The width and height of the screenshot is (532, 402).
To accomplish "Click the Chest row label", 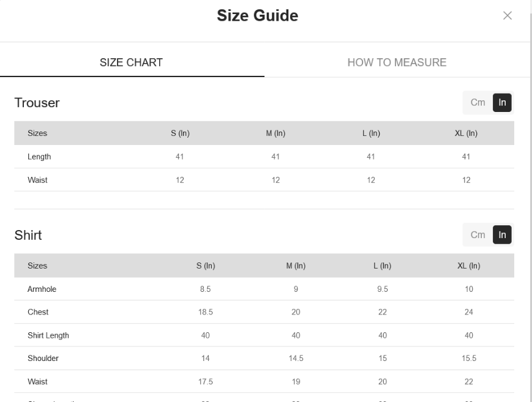I will tap(38, 312).
